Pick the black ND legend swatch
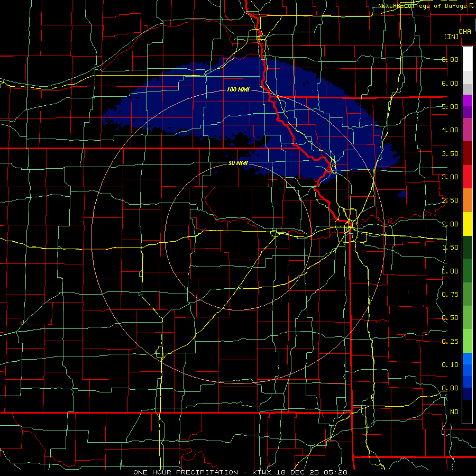The image size is (476, 476). tap(467, 411)
